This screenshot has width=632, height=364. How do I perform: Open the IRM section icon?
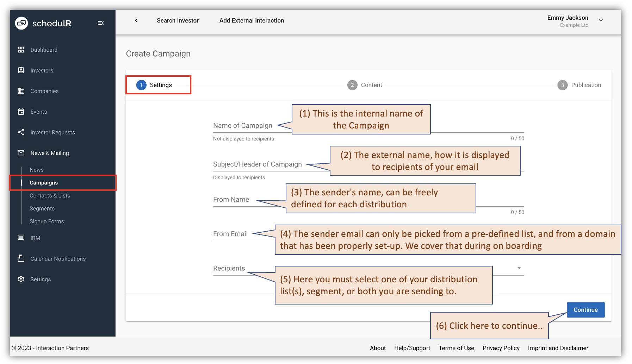tap(21, 238)
